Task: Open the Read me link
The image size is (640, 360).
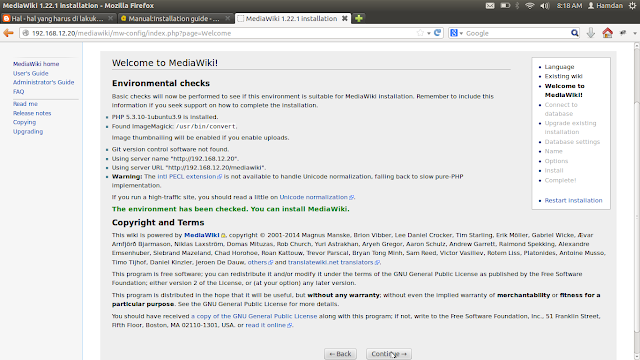Action: click(25, 104)
